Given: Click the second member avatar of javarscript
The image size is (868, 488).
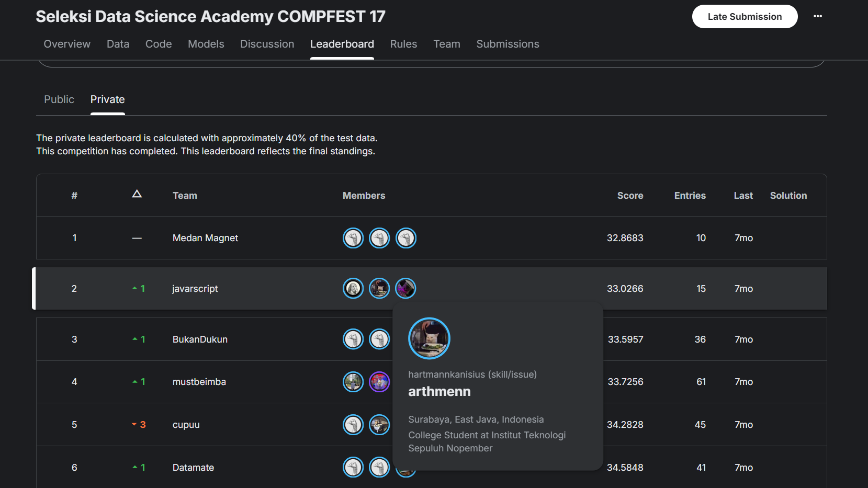Looking at the screenshot, I should click(x=379, y=288).
